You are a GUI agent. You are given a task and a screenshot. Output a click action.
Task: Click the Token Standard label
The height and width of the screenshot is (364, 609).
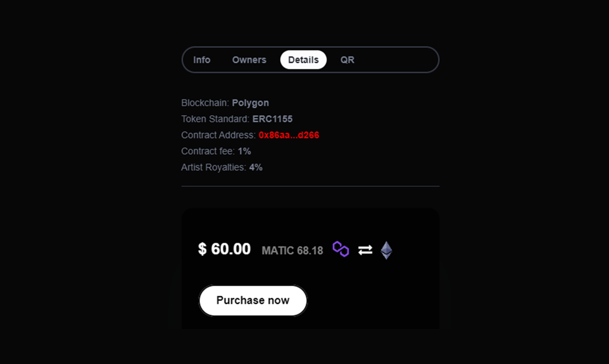click(x=215, y=119)
